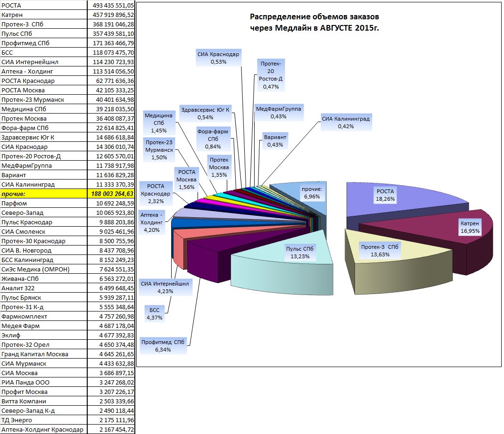Image resolution: width=504 pixels, height=434 pixels.
Task: Select the 'Катрен 16,95%' data label
Action: [x=470, y=227]
